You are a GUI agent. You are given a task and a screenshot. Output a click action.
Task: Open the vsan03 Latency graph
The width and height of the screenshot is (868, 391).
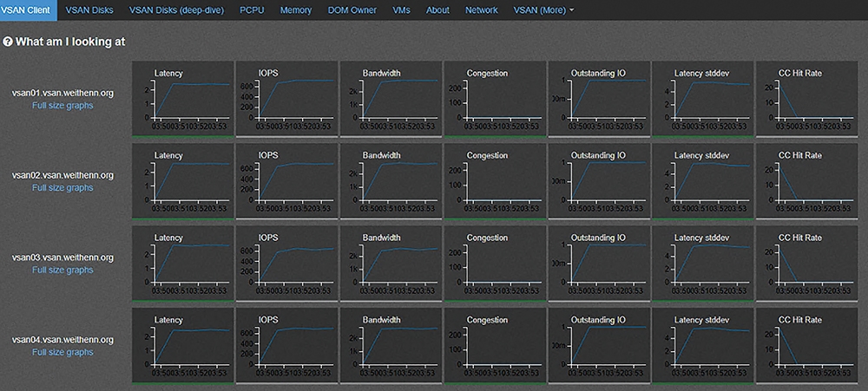pyautogui.click(x=182, y=264)
